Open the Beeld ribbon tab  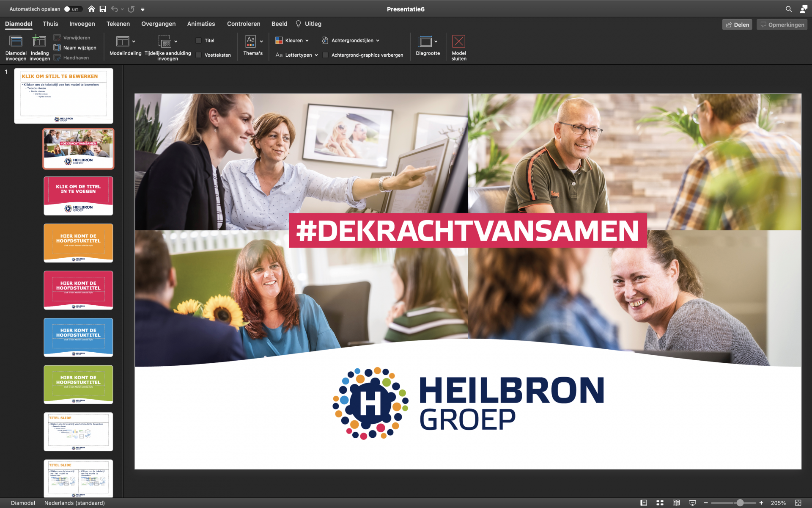[279, 24]
